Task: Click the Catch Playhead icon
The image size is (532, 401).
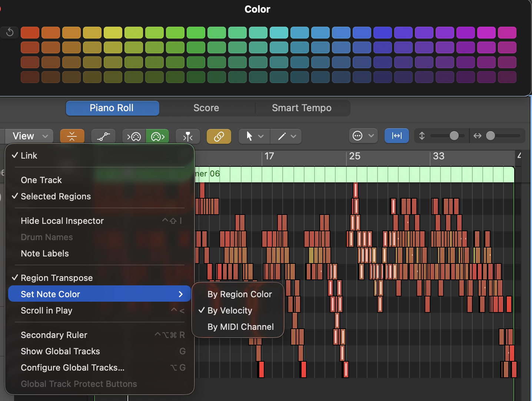Action: point(188,136)
